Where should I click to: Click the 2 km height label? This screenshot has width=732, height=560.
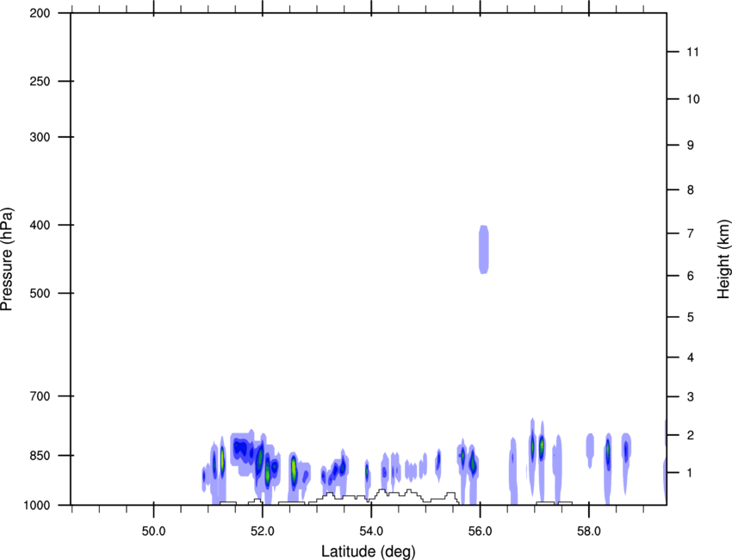click(x=690, y=435)
